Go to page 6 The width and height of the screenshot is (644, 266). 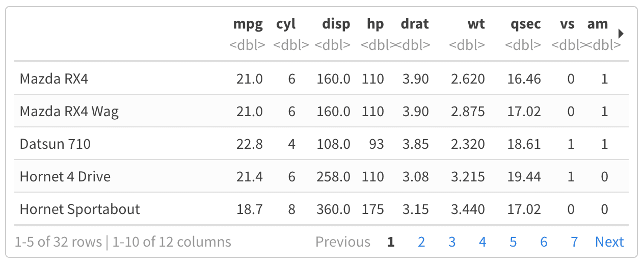click(x=544, y=242)
